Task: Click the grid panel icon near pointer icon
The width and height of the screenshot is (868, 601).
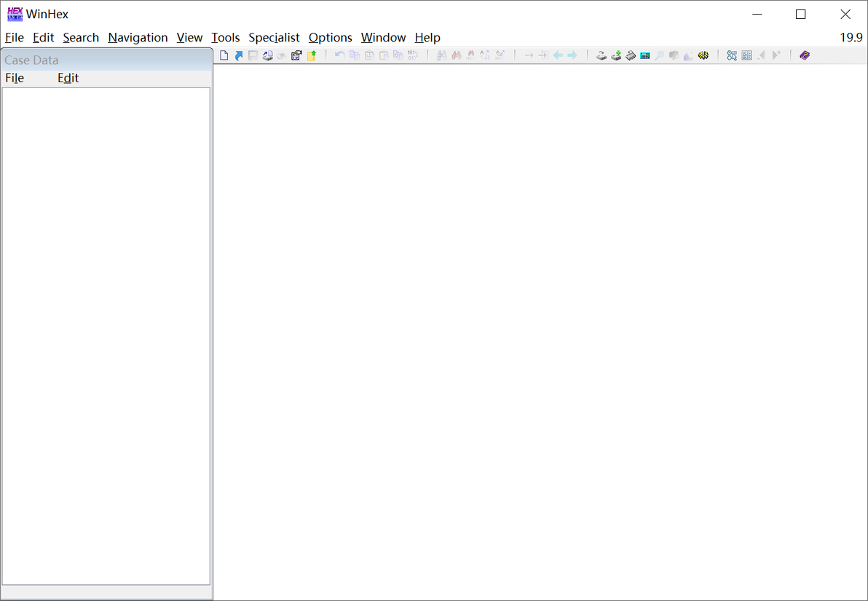Action: (747, 55)
